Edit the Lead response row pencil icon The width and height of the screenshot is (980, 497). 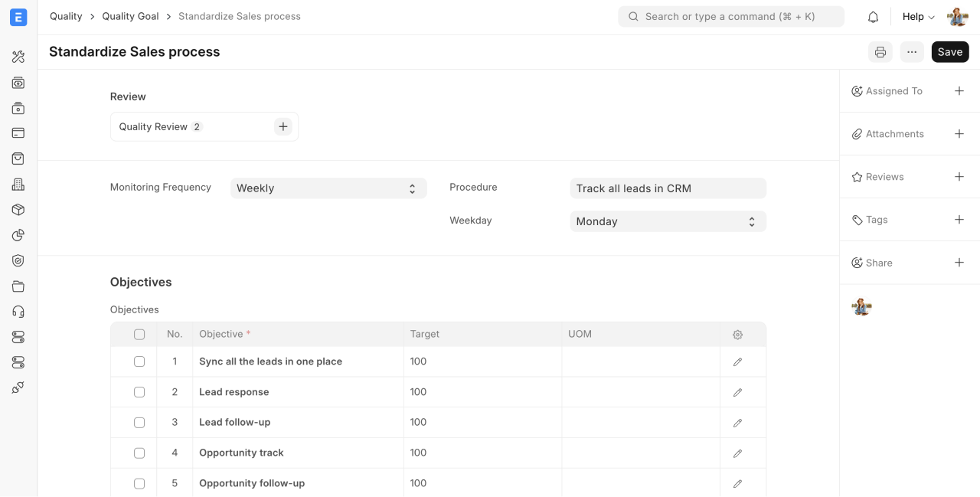[737, 392]
